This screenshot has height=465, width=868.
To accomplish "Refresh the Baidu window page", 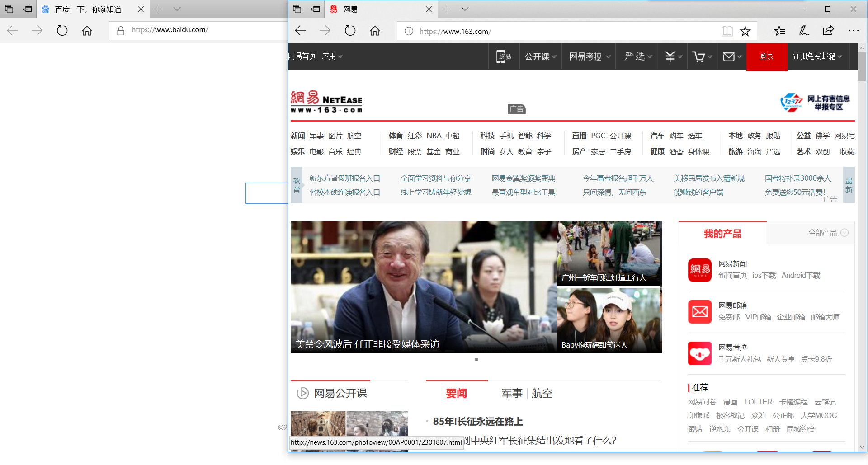I will pyautogui.click(x=62, y=30).
